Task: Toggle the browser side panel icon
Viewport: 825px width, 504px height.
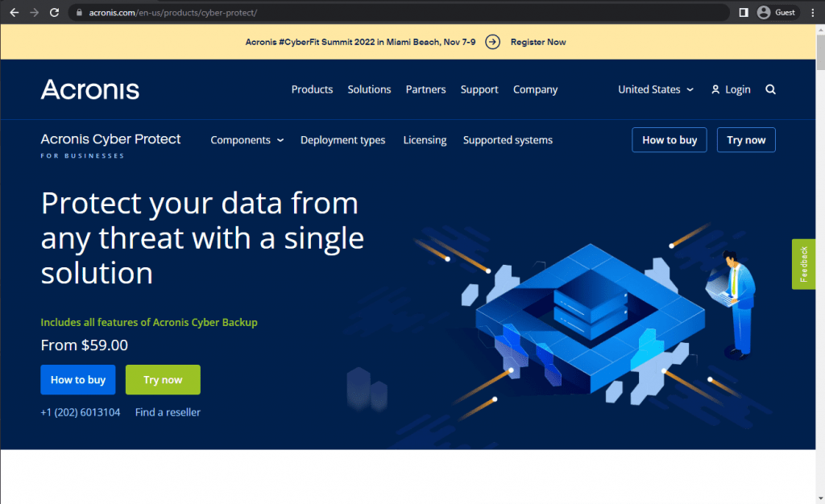Action: (743, 13)
